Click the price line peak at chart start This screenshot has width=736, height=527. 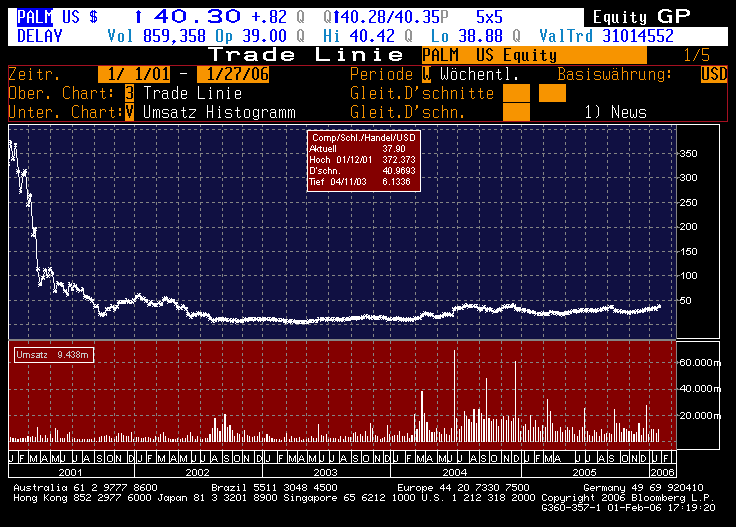(x=10, y=142)
